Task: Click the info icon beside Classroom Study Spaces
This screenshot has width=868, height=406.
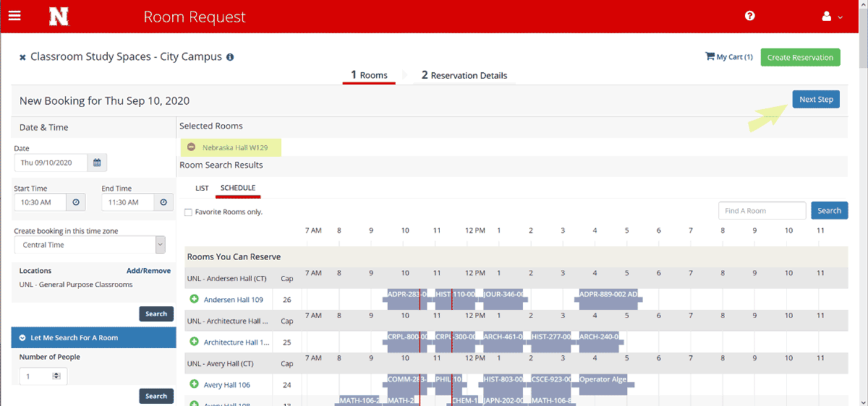Action: (x=230, y=57)
